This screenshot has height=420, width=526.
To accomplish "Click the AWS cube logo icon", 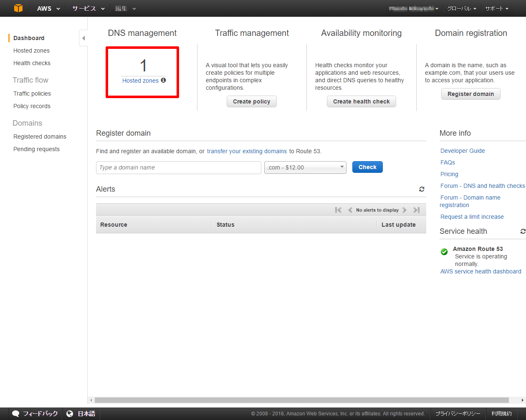I will 18,8.
